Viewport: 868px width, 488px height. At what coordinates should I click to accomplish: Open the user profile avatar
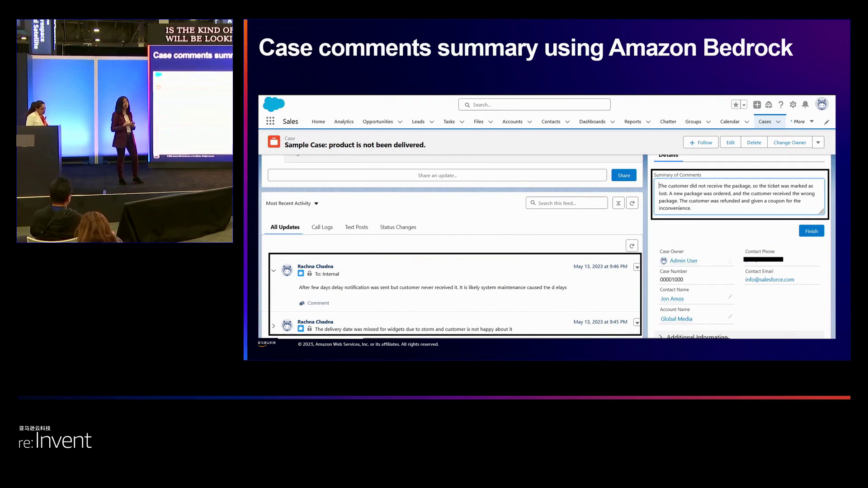point(821,104)
